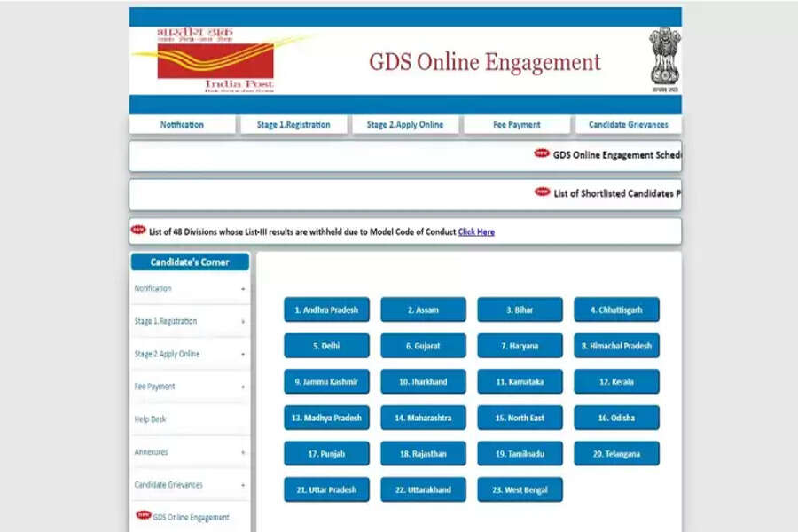Pick the Himachal Pradesh state button
Viewport: 798px width, 532px height.
click(616, 346)
